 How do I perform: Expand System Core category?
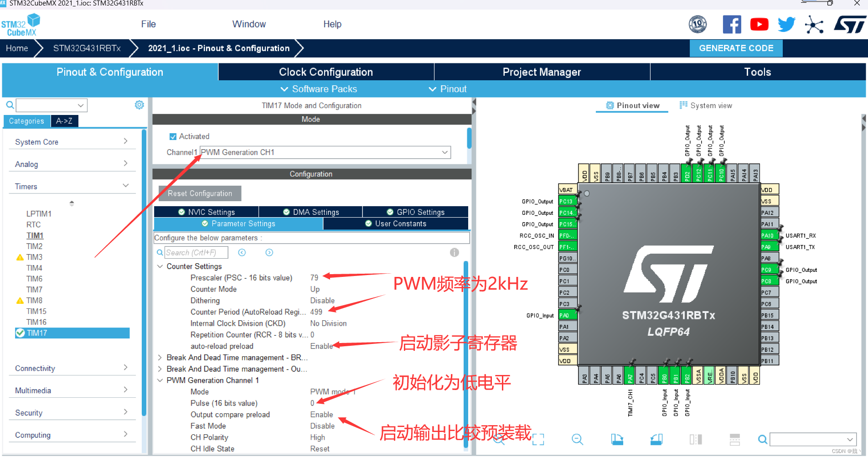72,142
